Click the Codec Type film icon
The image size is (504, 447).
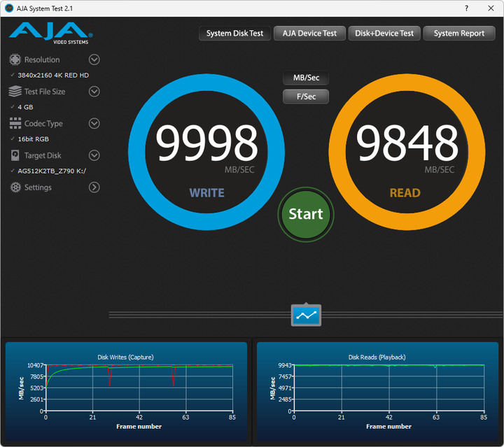point(15,123)
